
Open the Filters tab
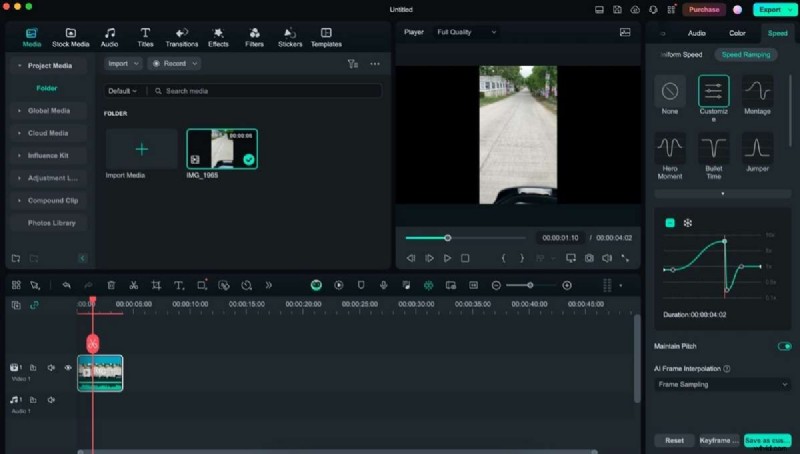pyautogui.click(x=254, y=38)
